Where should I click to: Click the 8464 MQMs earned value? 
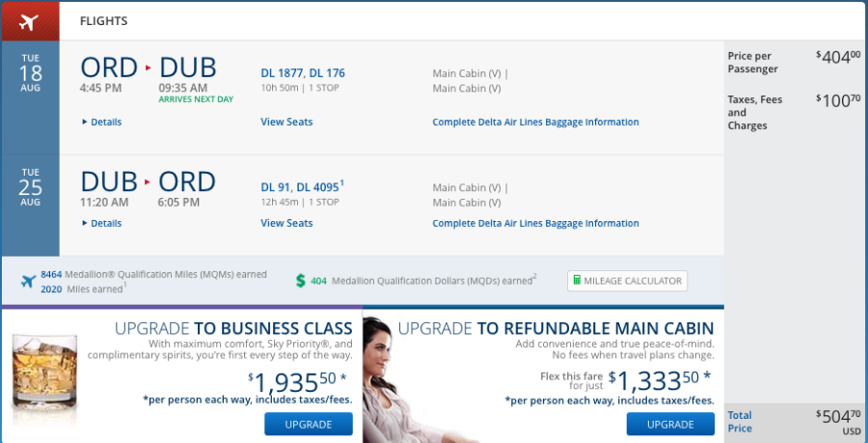pyautogui.click(x=51, y=274)
